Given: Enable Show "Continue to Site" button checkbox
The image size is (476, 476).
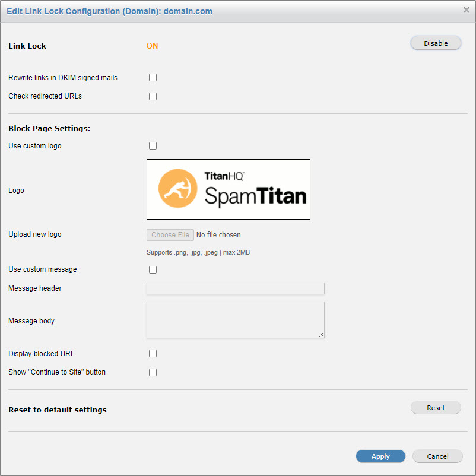Looking at the screenshot, I should tap(153, 372).
